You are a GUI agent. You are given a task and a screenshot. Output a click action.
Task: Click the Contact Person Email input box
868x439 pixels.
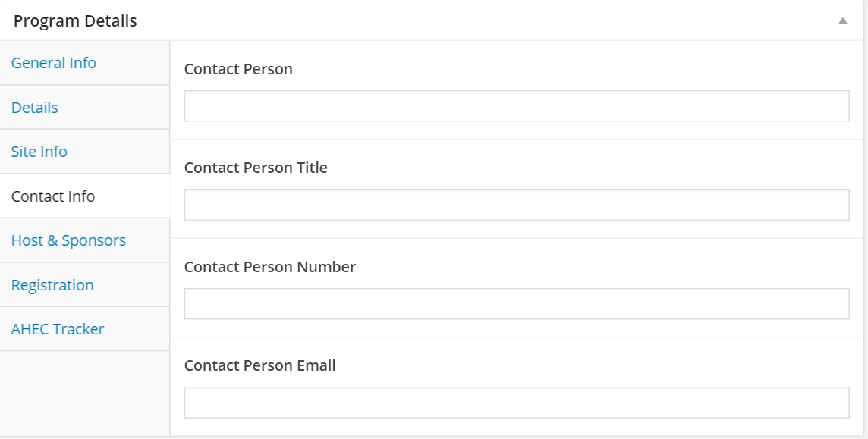point(516,403)
